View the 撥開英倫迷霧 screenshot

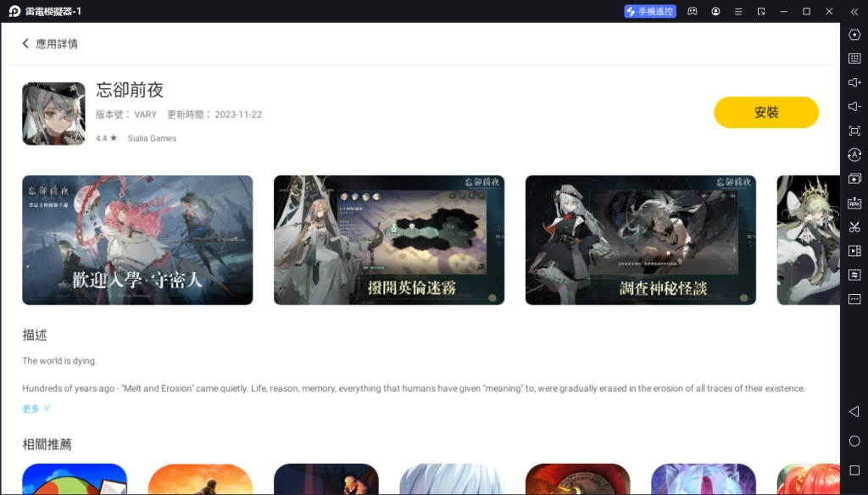tap(388, 241)
